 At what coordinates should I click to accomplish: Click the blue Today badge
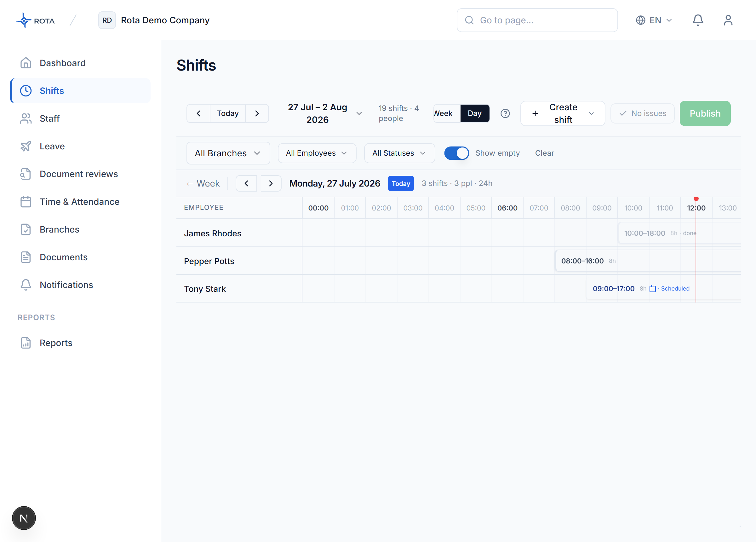tap(401, 183)
